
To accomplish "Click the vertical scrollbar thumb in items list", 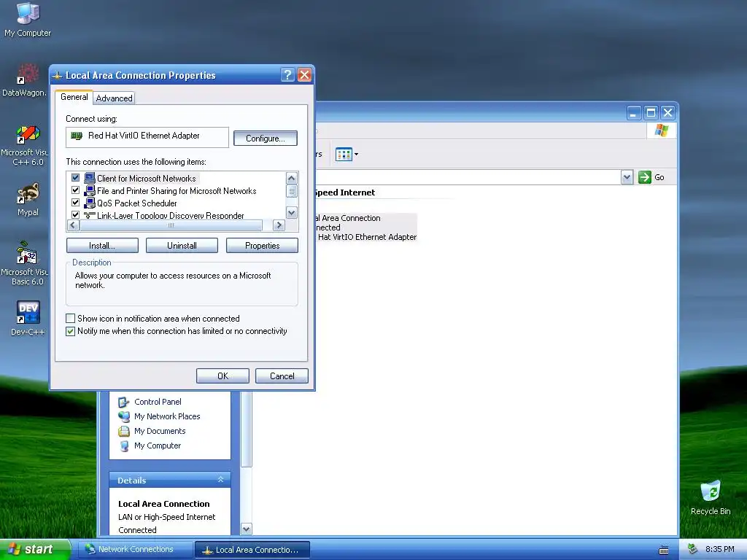I will coord(292,191).
